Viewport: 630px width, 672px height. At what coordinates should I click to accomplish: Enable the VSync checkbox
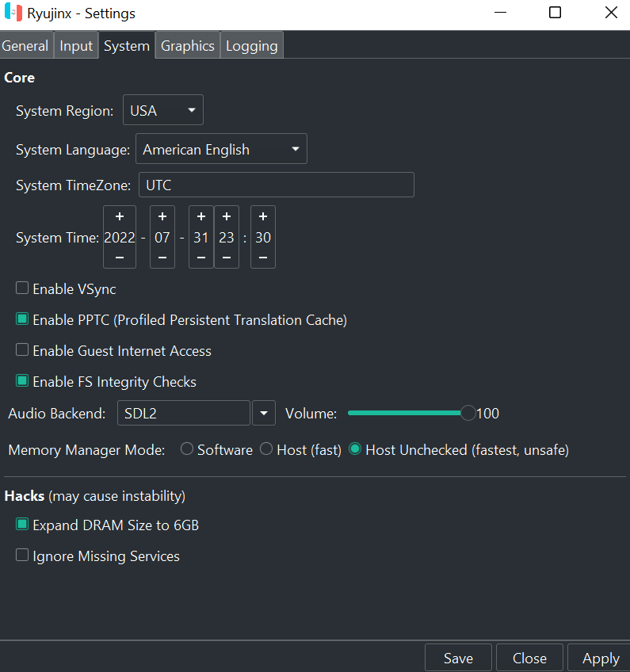coord(22,288)
